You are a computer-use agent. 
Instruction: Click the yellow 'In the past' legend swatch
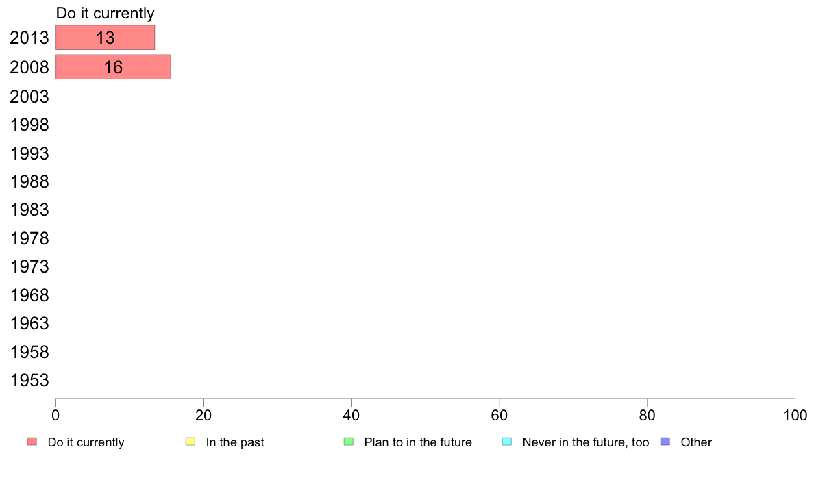190,442
